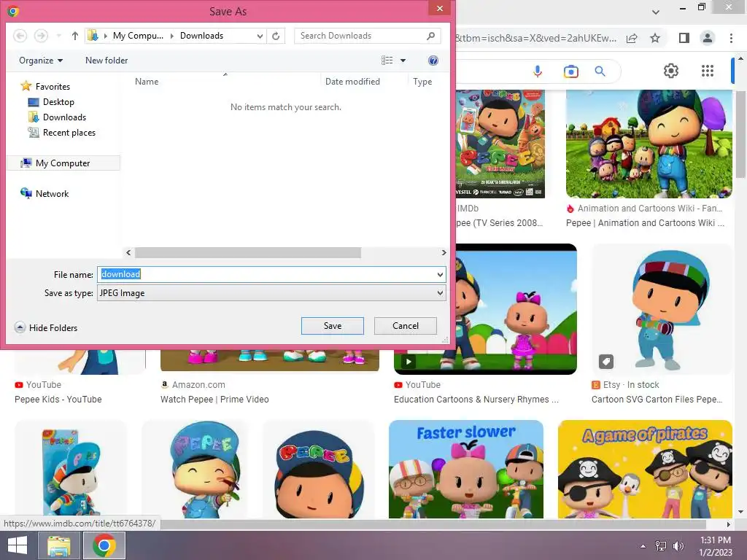Screen dimensions: 747x560
Task: Click the Forward arrow in Save As dialog
Action: (x=41, y=36)
